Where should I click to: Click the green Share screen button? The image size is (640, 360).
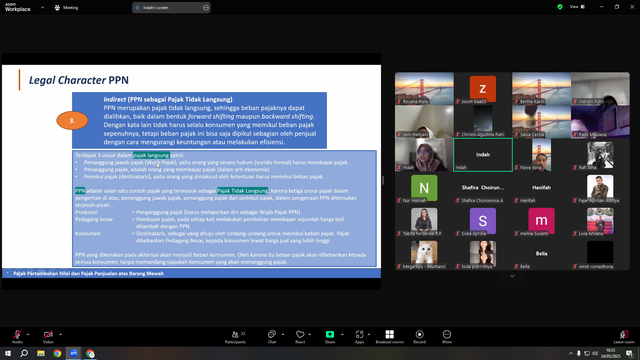(330, 336)
